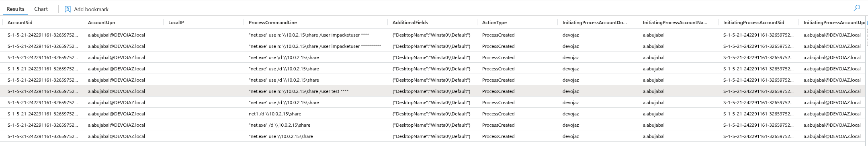Click the LocalIP column header
Image resolution: width=868 pixels, height=146 pixels.
(176, 23)
